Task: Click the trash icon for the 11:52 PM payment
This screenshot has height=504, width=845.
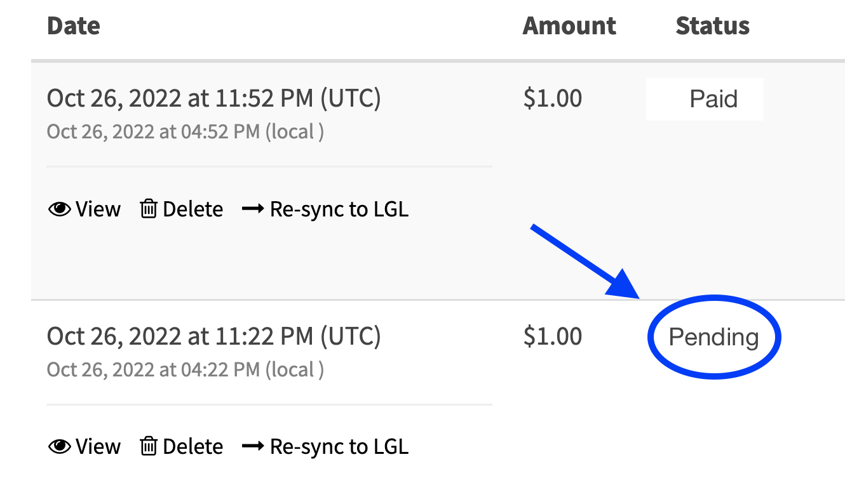Action: coord(148,209)
